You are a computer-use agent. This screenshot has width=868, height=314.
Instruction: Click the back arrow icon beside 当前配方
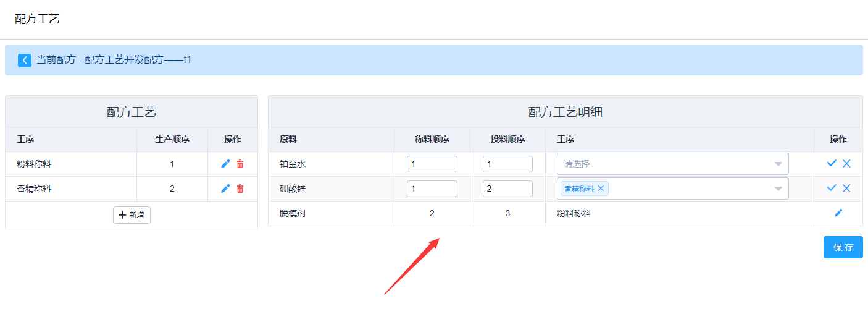[25, 60]
